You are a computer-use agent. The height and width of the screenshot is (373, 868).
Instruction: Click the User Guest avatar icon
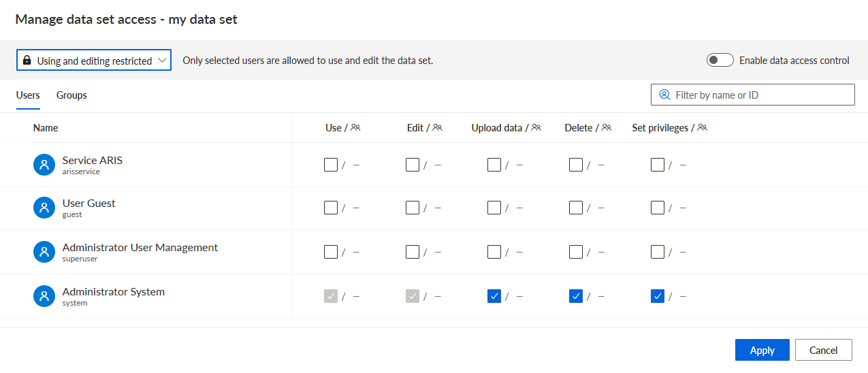pyautogui.click(x=44, y=208)
